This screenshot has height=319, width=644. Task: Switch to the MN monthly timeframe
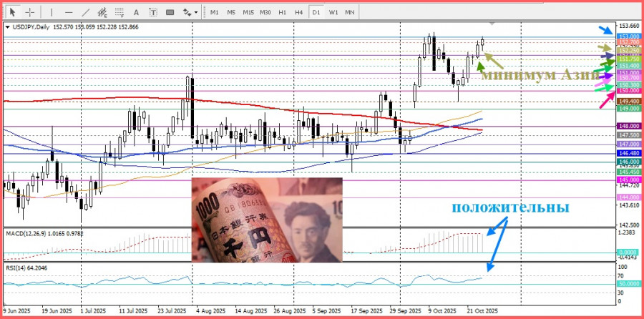point(350,12)
